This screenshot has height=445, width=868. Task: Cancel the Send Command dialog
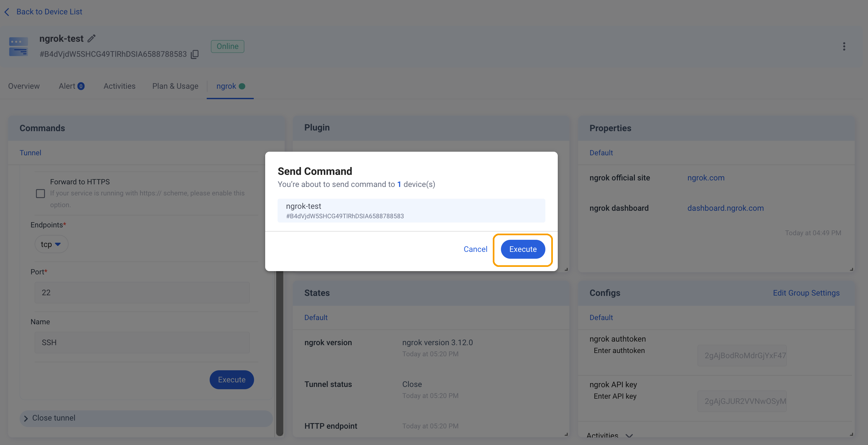(475, 249)
